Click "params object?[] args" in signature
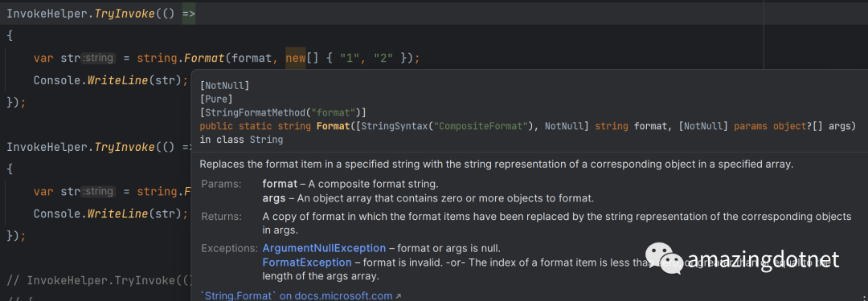This screenshot has width=868, height=301. coord(794,127)
